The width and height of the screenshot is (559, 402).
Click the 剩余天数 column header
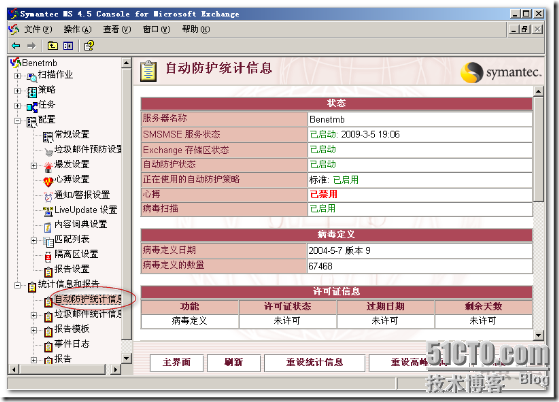tap(483, 306)
